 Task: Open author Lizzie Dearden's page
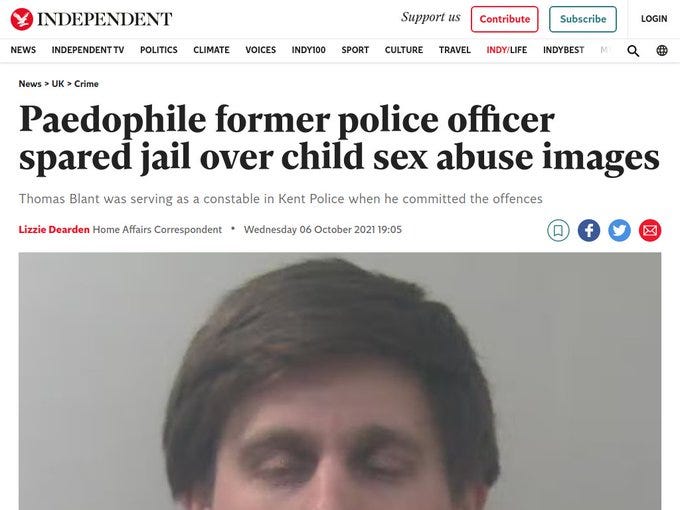pos(54,229)
